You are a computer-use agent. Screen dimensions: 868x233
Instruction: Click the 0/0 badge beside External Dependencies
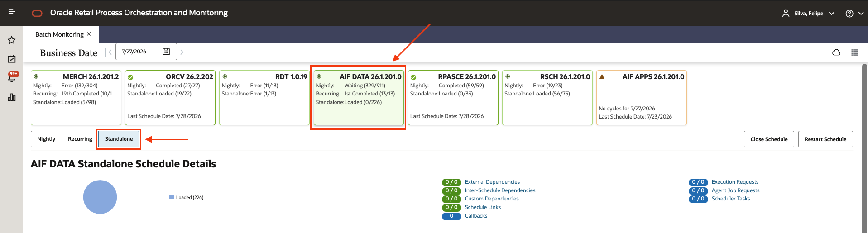[451, 182]
